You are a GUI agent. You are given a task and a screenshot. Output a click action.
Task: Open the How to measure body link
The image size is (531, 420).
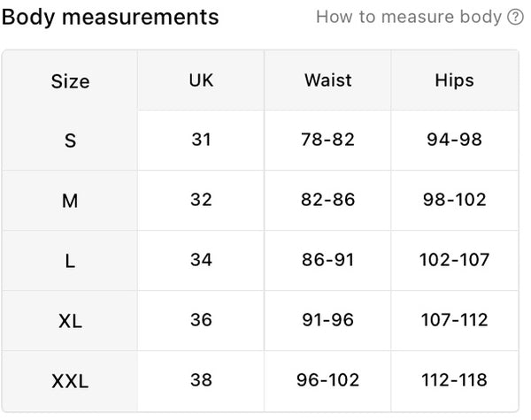(x=411, y=17)
